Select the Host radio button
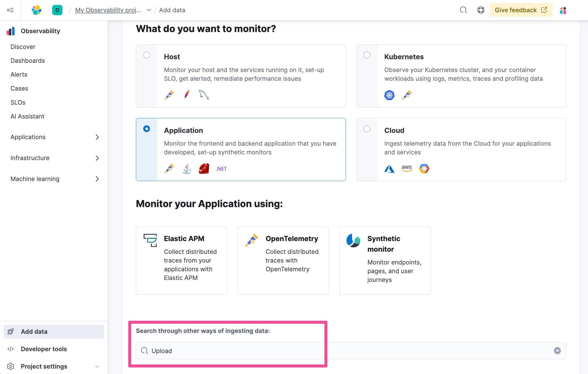 pyautogui.click(x=147, y=55)
